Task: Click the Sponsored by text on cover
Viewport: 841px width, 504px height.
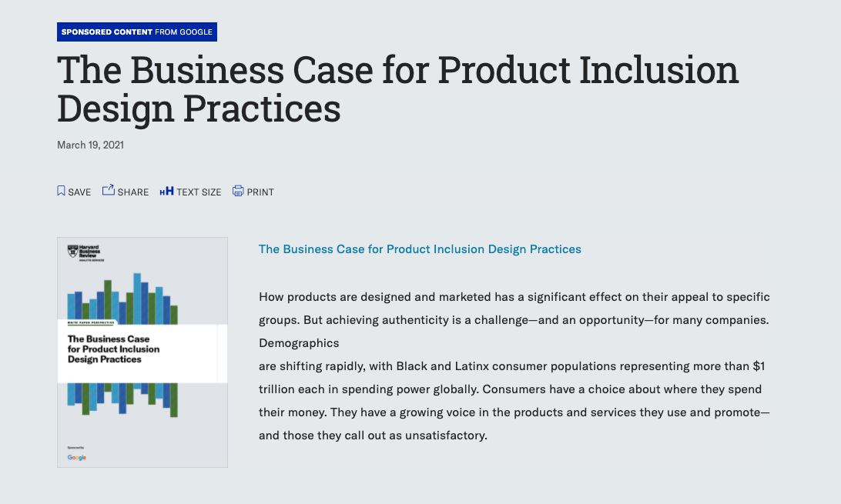Action: tap(76, 447)
